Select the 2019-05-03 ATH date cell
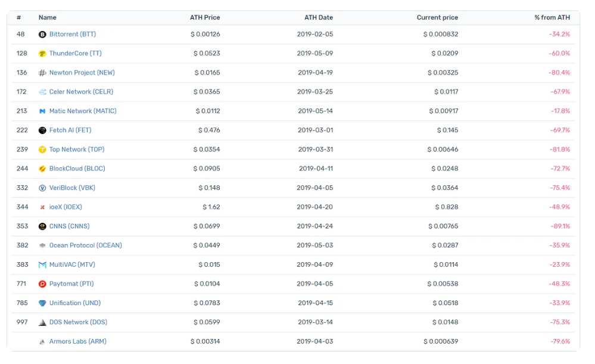 point(315,245)
